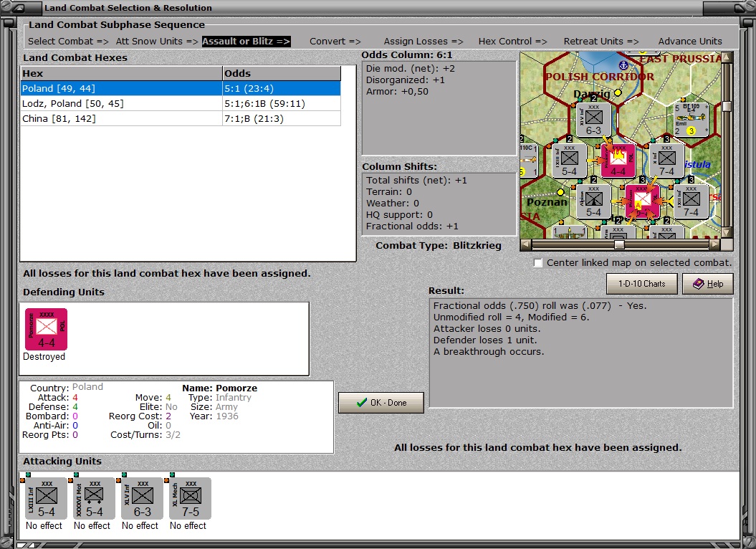The image size is (756, 549).
Task: Enable Center linked map on selected combat
Action: point(538,263)
